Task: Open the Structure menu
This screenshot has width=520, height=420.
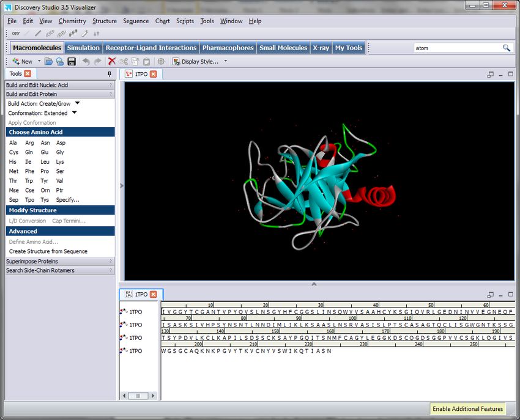Action: [x=105, y=21]
